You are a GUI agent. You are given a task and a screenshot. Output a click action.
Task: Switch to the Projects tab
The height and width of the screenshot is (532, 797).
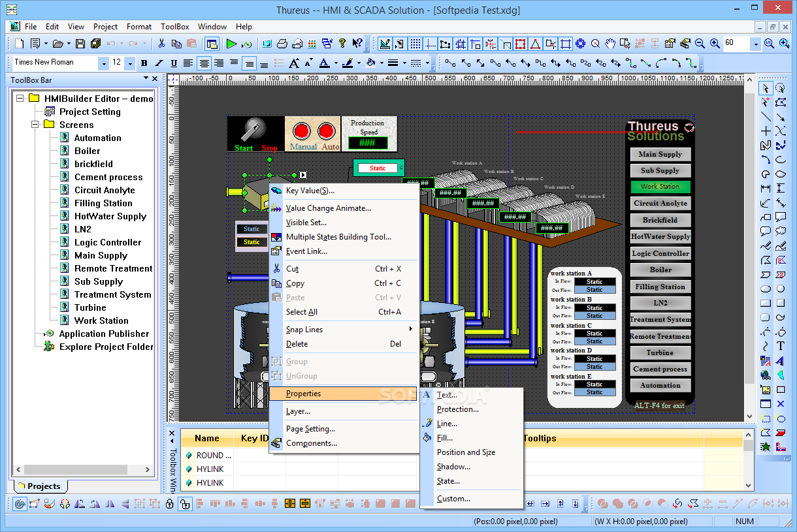pyautogui.click(x=39, y=486)
